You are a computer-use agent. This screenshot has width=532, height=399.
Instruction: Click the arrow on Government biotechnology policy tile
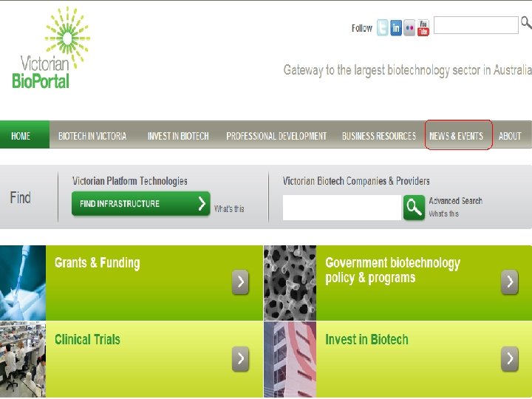[x=510, y=282]
